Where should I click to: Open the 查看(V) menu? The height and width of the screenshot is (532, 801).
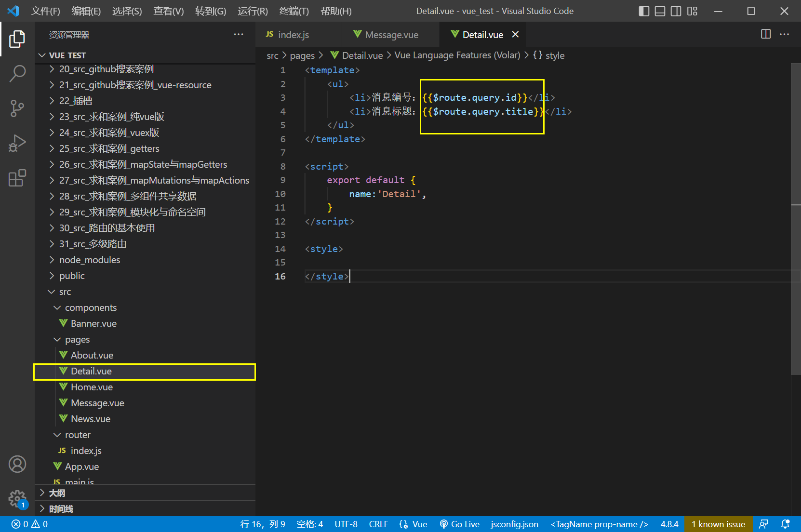click(168, 11)
